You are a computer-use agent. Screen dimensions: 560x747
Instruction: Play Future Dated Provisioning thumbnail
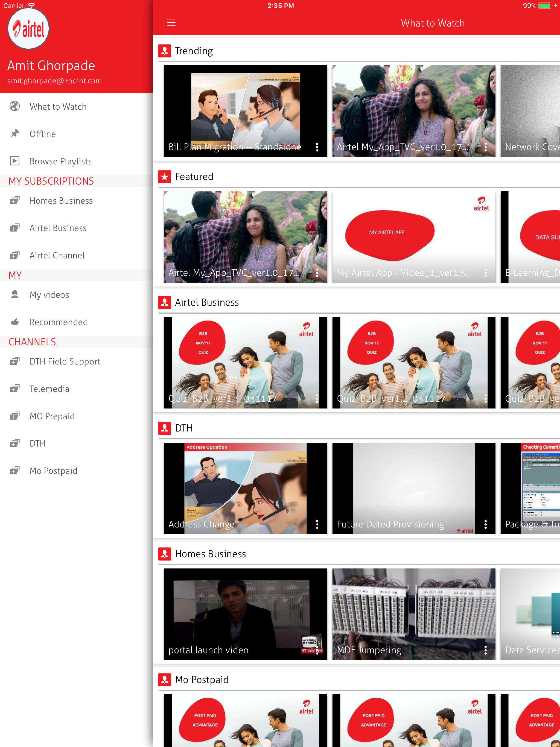pyautogui.click(x=414, y=488)
